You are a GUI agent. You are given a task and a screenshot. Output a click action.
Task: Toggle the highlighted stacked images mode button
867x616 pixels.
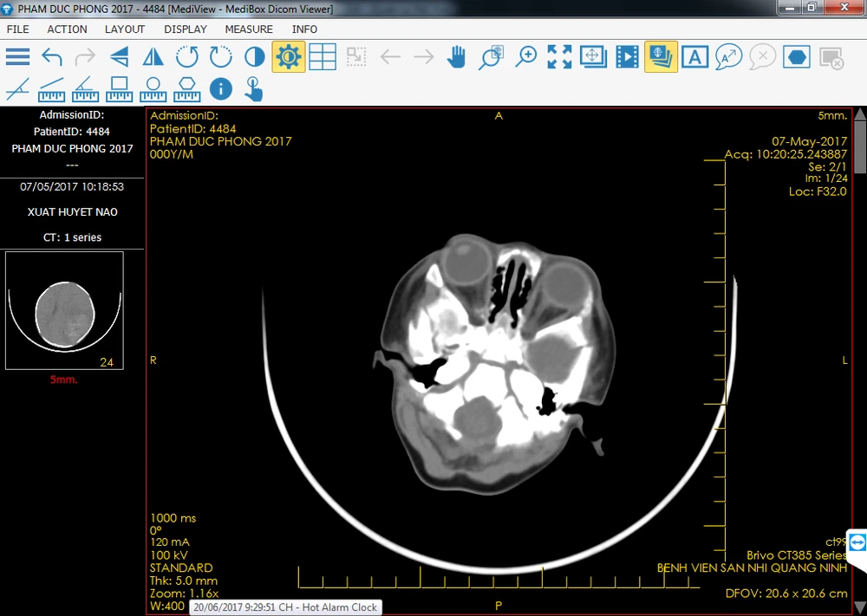coord(661,57)
